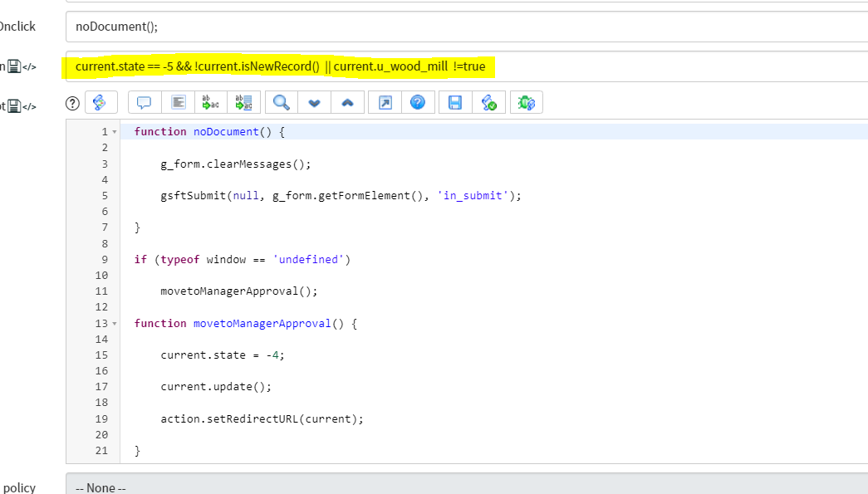Toggle comment on selected code
This screenshot has width=868, height=494.
pos(144,102)
